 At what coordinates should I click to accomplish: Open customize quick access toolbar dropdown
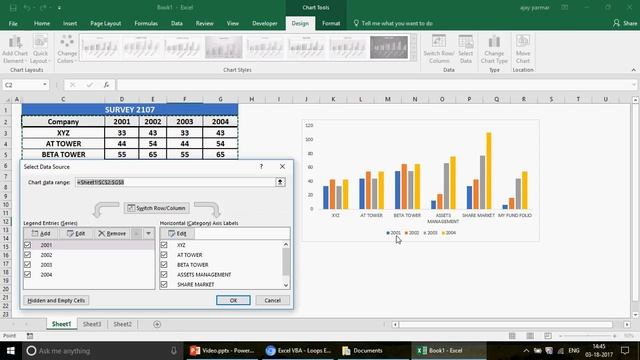(59, 7)
